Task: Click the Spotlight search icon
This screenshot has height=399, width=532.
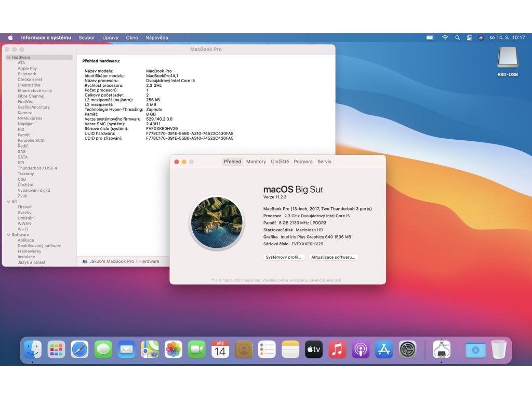Action: (457, 38)
